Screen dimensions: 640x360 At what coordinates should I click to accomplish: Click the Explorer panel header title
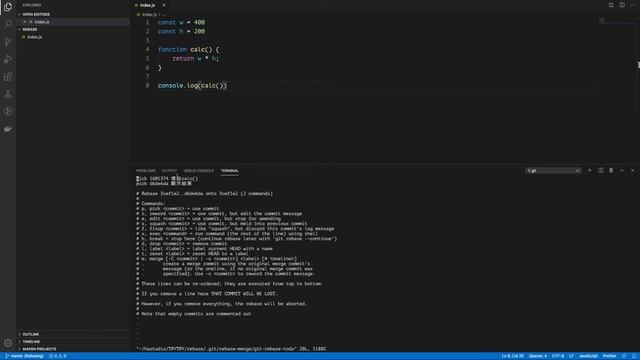(x=32, y=5)
